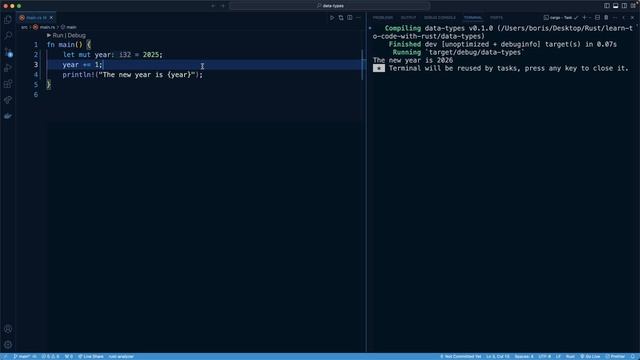The image size is (640, 360).
Task: Click the Ln, Col status indicator
Action: click(x=498, y=357)
